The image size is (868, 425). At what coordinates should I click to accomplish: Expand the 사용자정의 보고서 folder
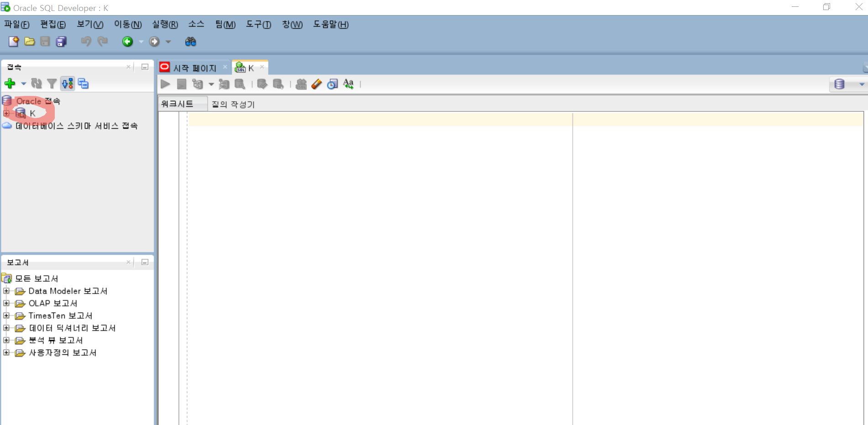click(x=6, y=352)
